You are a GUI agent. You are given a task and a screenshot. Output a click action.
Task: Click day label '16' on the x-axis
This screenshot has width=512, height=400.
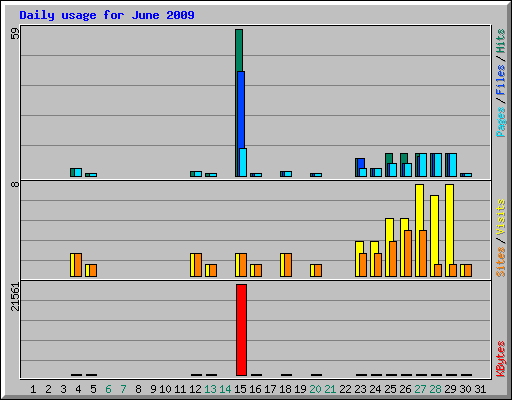coord(255,389)
